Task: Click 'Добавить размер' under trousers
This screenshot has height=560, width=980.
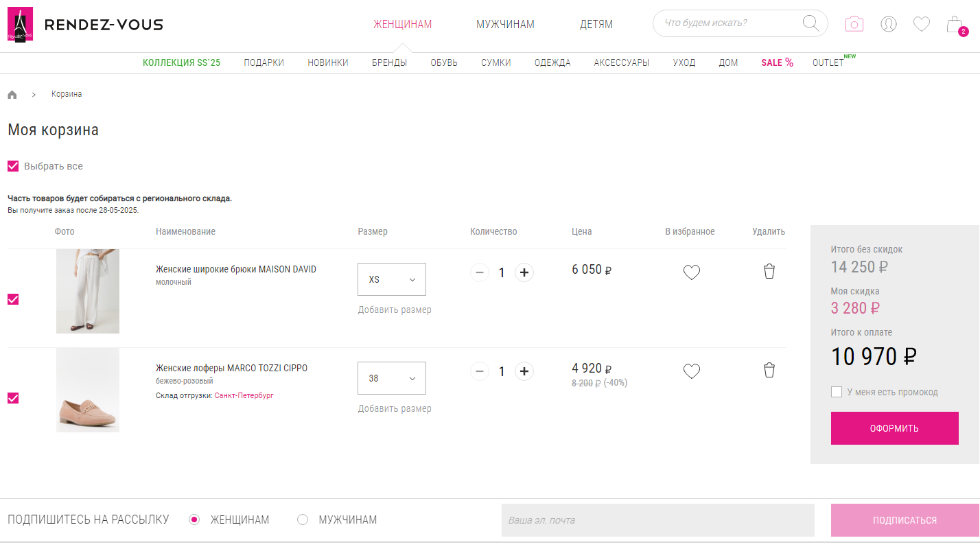Action: tap(395, 310)
